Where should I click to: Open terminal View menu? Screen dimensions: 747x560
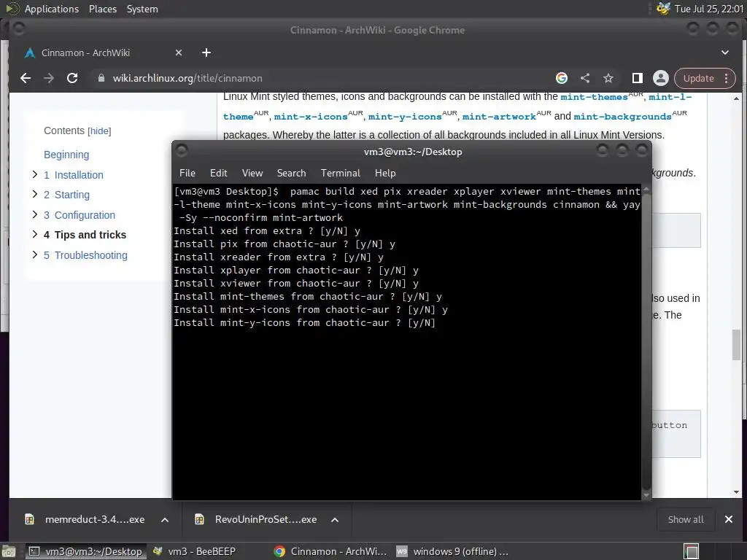(x=252, y=173)
